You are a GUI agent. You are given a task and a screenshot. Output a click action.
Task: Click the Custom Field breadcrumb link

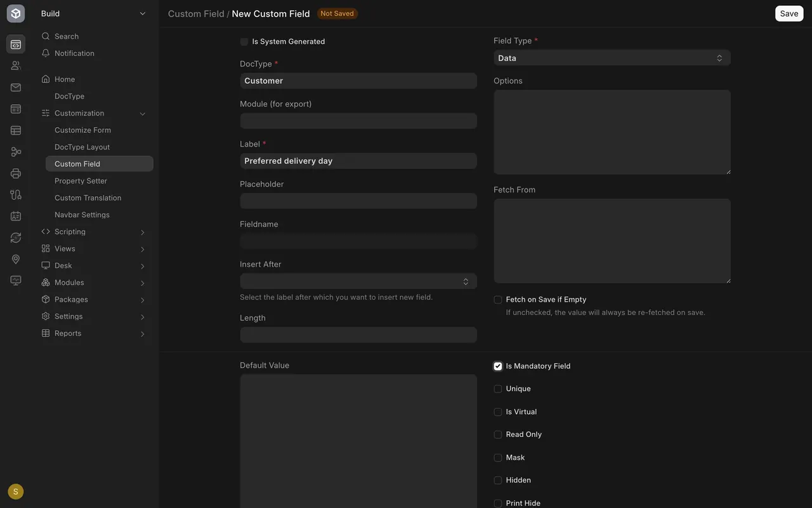(196, 14)
